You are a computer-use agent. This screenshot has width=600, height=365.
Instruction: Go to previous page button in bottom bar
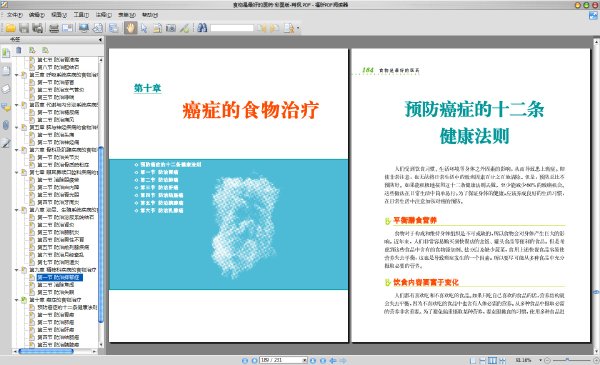pyautogui.click(x=254, y=360)
